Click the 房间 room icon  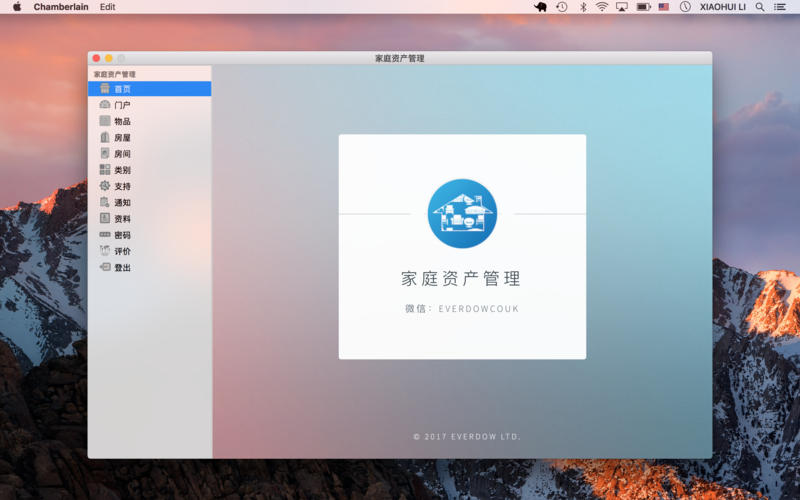pyautogui.click(x=105, y=153)
